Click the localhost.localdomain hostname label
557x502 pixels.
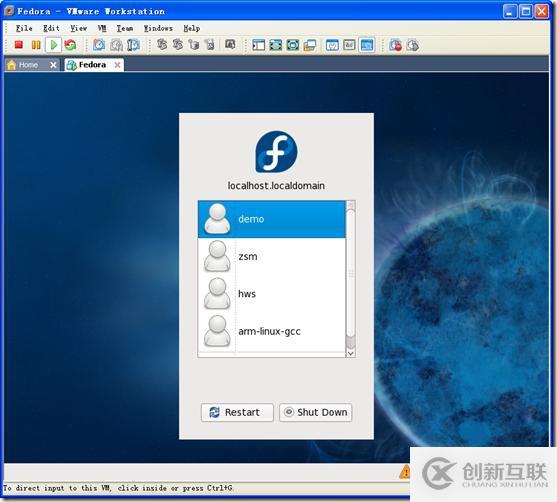276,185
